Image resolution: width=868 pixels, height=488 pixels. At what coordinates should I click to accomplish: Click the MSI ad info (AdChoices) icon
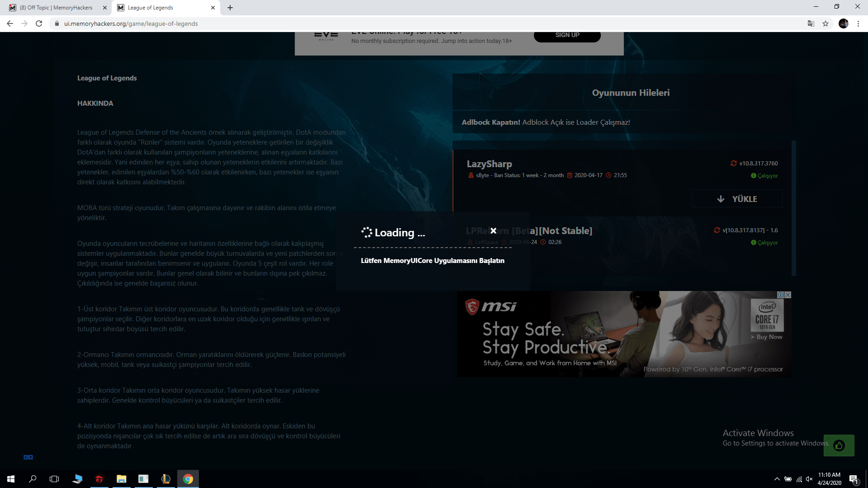click(781, 295)
